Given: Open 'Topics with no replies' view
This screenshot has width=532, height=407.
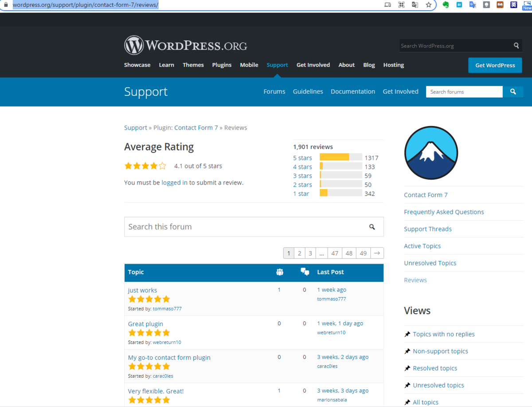Looking at the screenshot, I should pos(444,334).
